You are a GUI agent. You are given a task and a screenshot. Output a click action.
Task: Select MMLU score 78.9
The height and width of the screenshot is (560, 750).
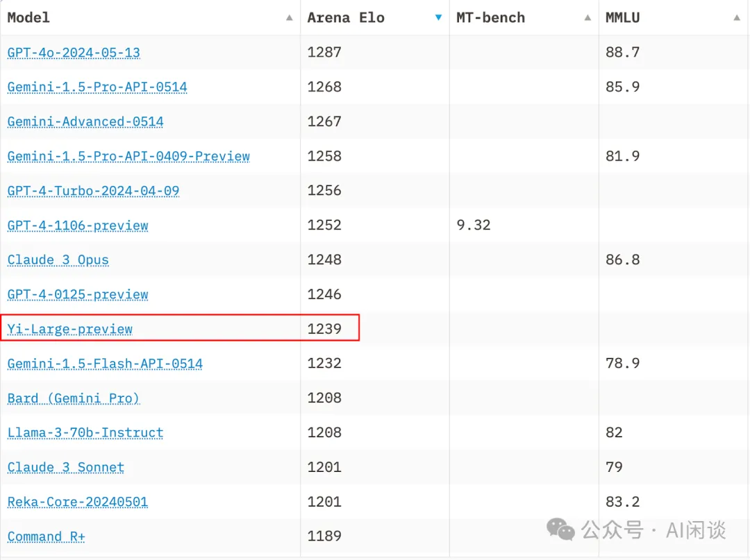point(623,363)
